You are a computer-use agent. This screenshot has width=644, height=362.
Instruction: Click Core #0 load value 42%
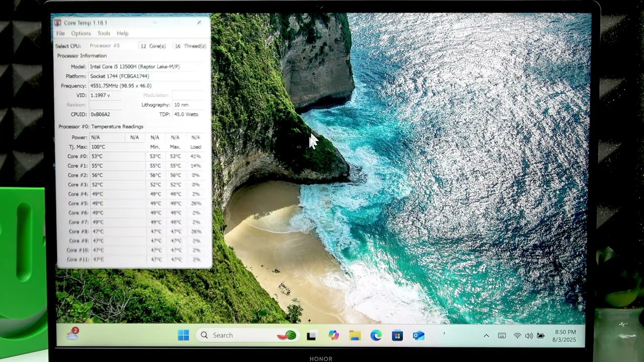[x=195, y=156]
